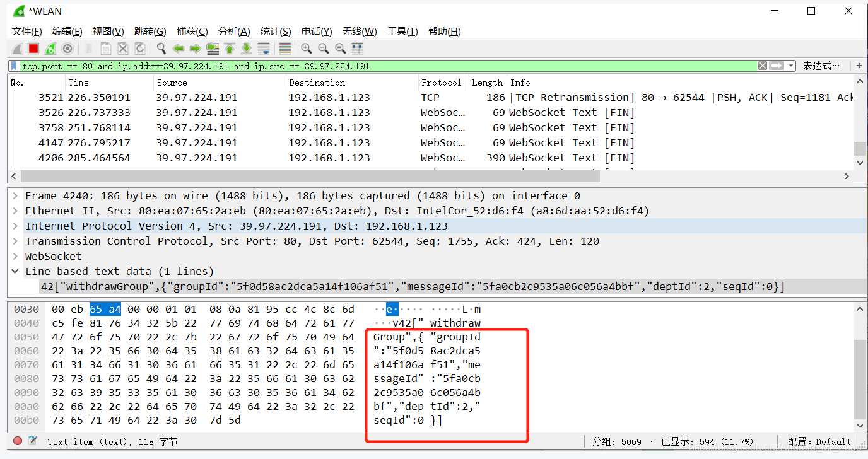Open the 捕获(C) menu

[192, 32]
